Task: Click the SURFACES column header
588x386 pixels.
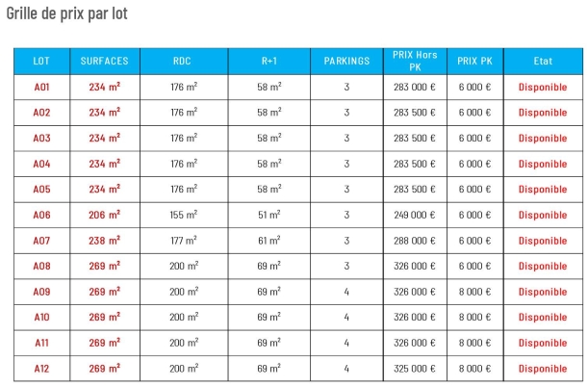Action: (x=104, y=61)
